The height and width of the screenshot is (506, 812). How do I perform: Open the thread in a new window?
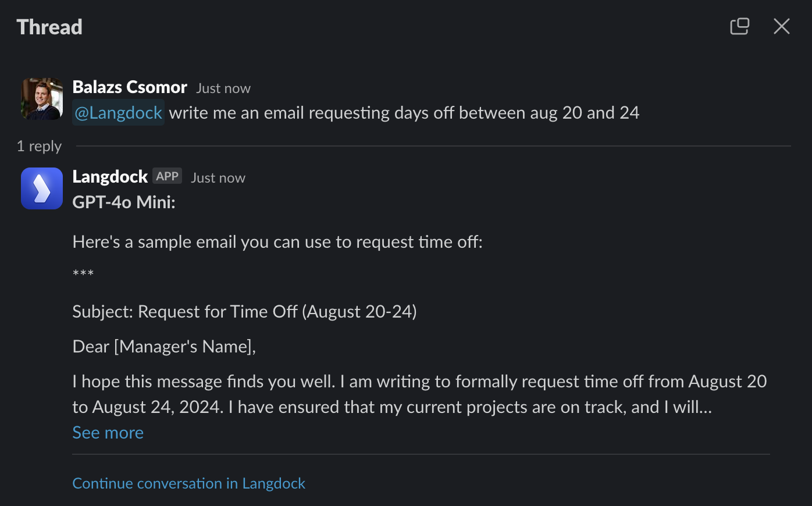click(x=739, y=26)
